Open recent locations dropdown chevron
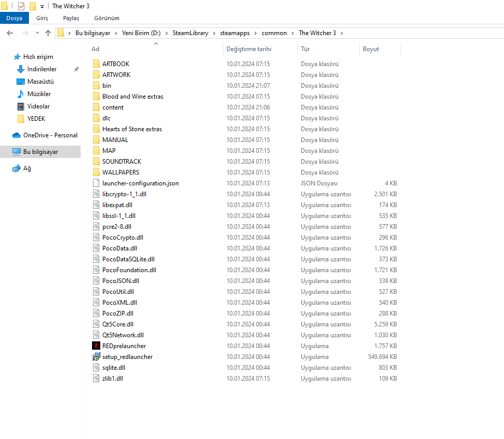Screen dimensions: 504x439 coord(37,33)
